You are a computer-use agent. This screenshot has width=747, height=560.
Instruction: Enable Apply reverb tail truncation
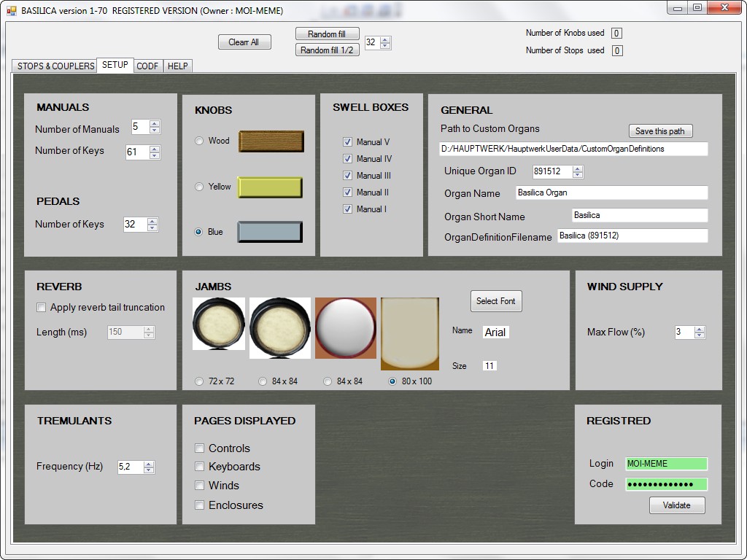(x=42, y=308)
